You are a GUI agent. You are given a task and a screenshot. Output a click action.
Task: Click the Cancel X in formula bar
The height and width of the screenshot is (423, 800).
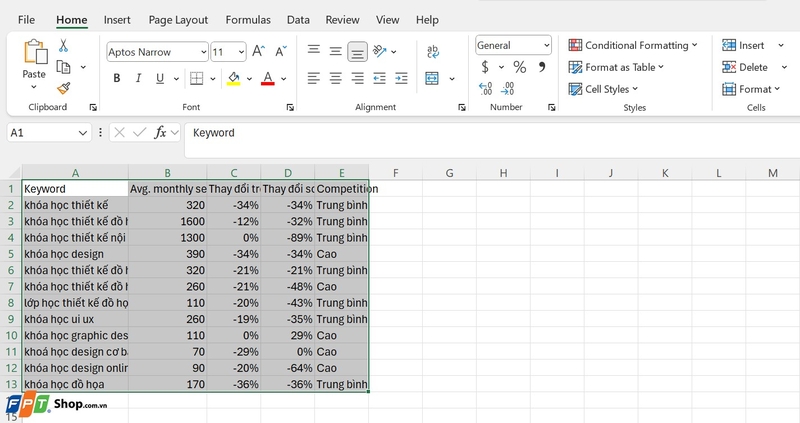pos(119,133)
